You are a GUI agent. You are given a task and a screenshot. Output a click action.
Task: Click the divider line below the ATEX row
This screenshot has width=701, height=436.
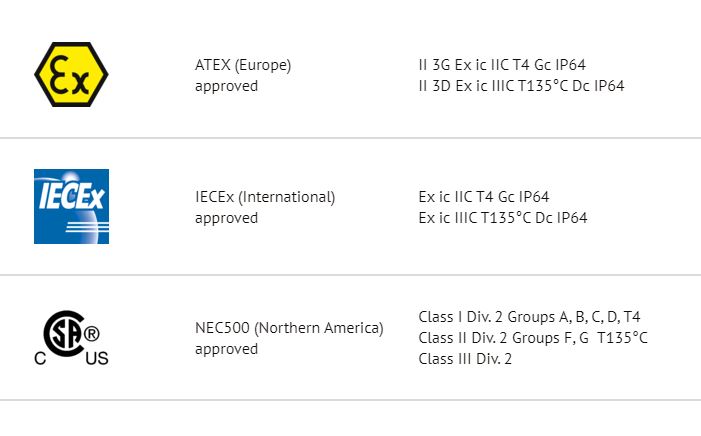350,138
